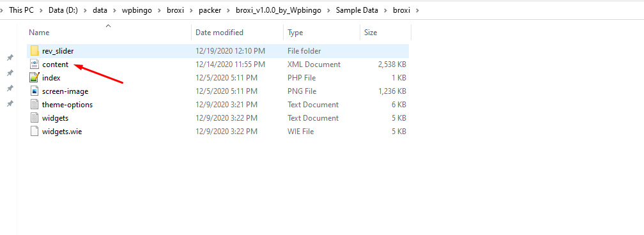
Task: Select the index PHP file icon
Action: click(34, 78)
